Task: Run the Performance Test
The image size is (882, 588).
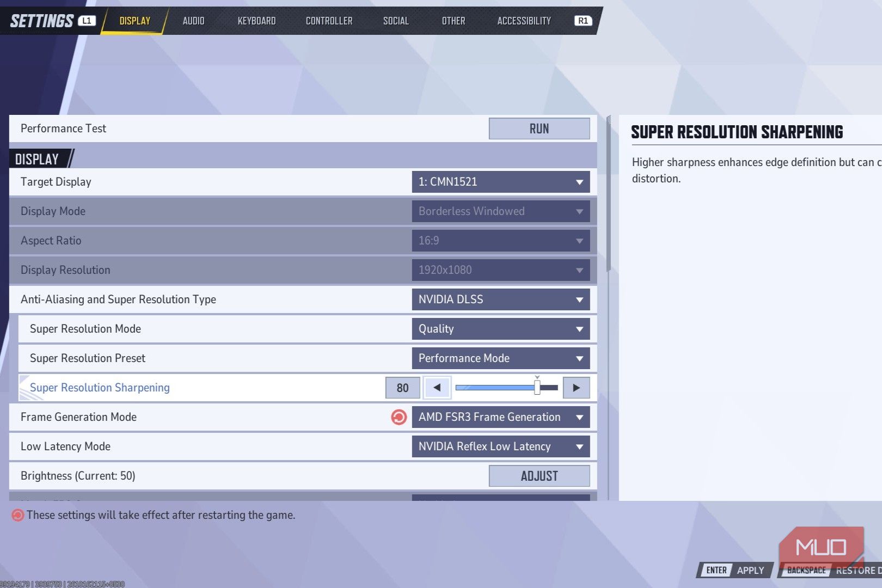Action: [539, 128]
